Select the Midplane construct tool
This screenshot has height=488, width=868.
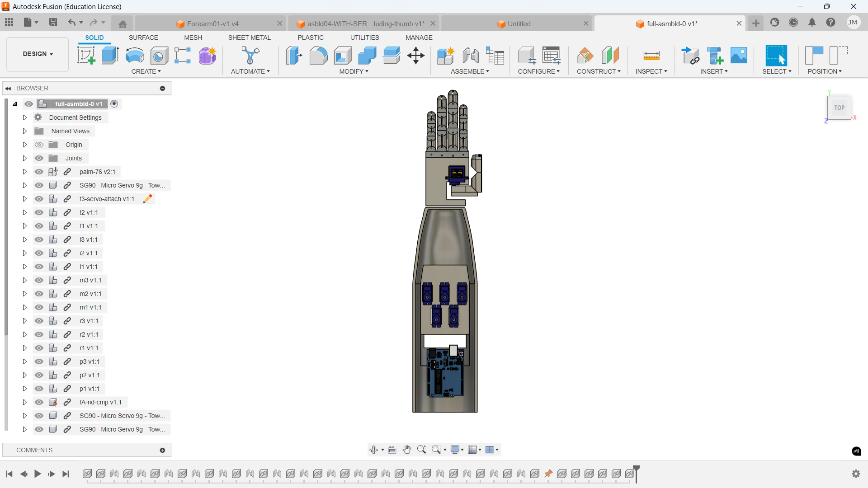coord(610,56)
